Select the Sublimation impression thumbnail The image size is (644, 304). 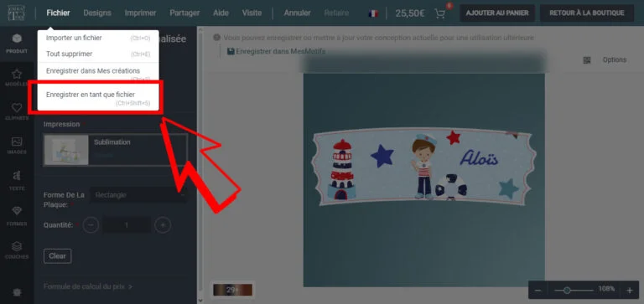pyautogui.click(x=66, y=150)
